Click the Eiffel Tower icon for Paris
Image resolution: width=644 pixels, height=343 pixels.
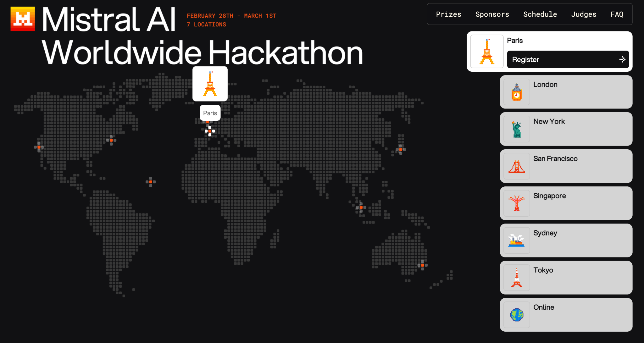click(x=487, y=51)
